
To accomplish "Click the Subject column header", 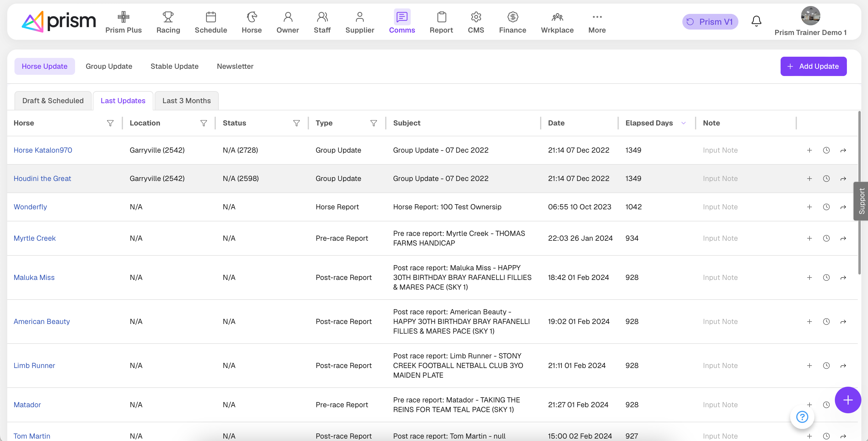I will point(407,123).
